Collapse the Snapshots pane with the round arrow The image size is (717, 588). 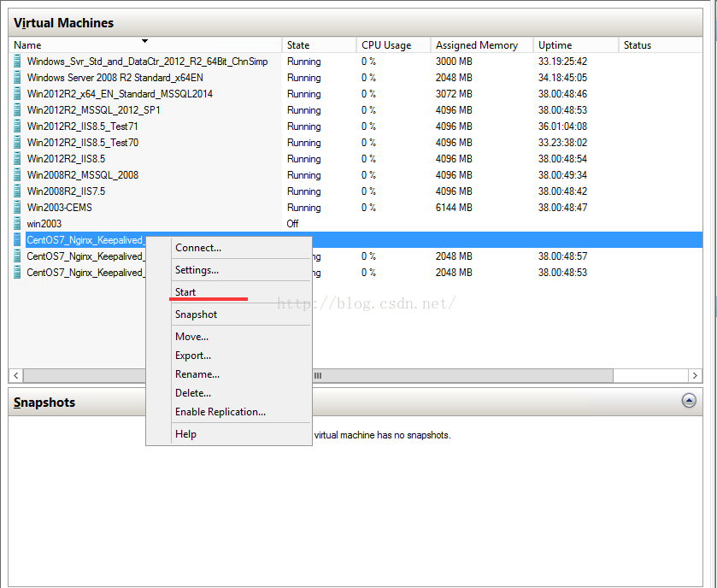point(689,401)
